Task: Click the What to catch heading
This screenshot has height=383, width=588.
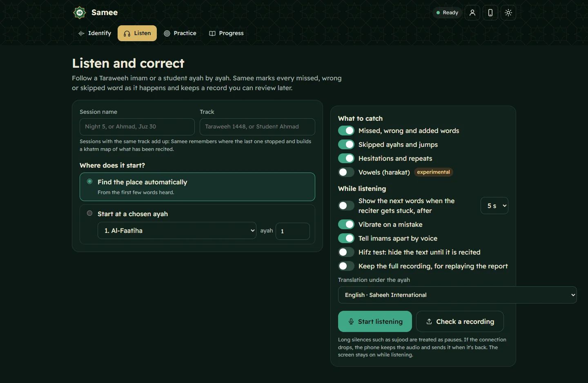Action: tap(360, 118)
